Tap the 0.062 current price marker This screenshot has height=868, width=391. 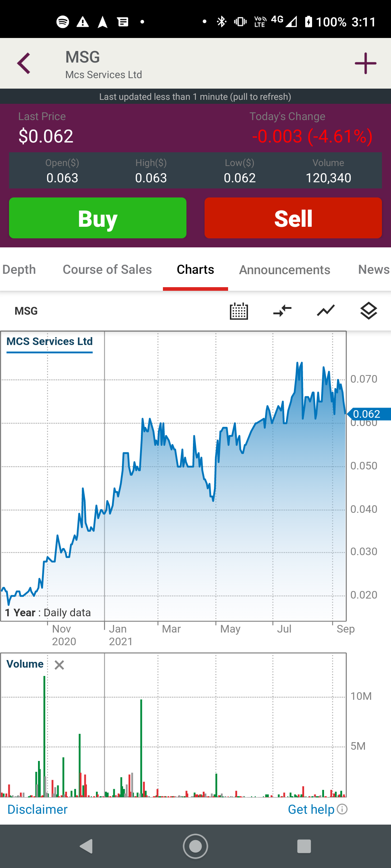tap(369, 414)
